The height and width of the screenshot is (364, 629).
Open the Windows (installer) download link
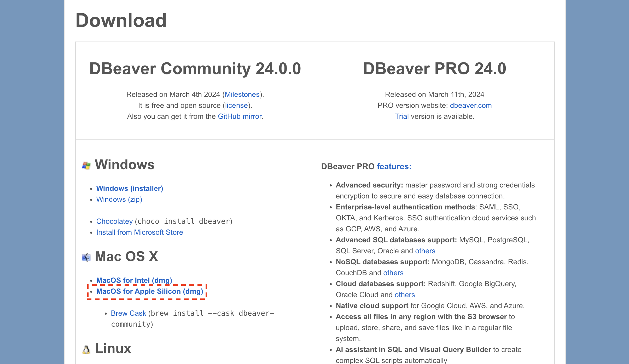[x=130, y=188]
